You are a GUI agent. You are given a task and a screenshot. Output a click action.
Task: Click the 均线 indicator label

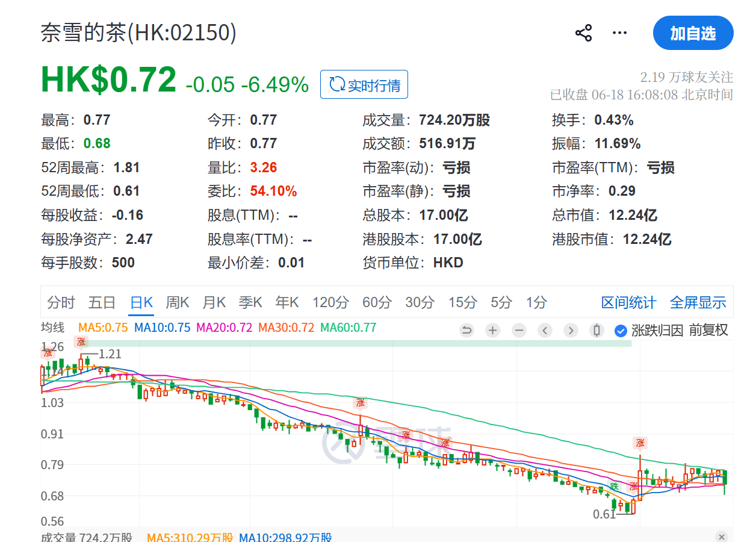pyautogui.click(x=52, y=328)
